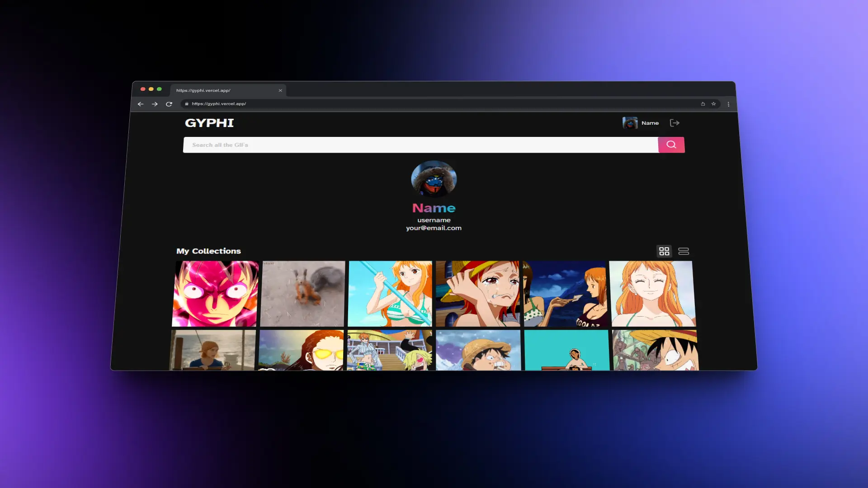Click the share icon in the address bar
The width and height of the screenshot is (868, 488).
(x=703, y=103)
